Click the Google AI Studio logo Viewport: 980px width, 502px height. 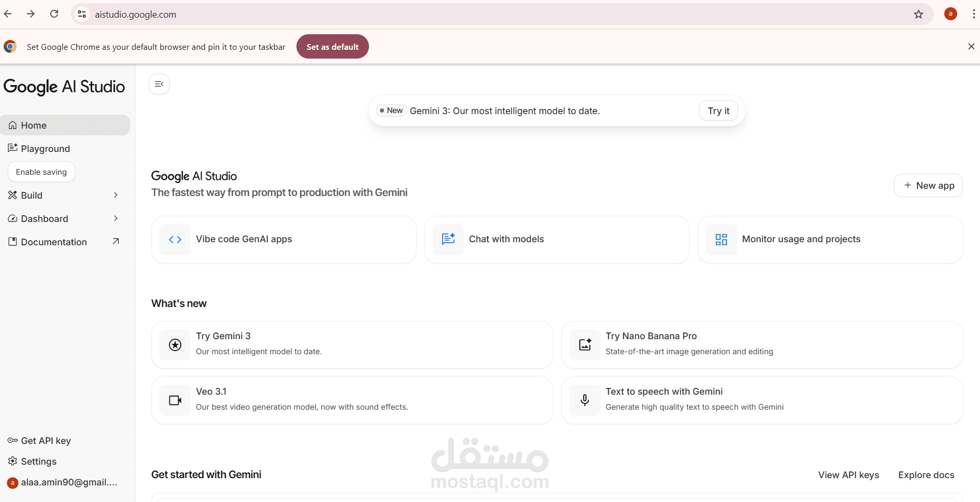[64, 87]
